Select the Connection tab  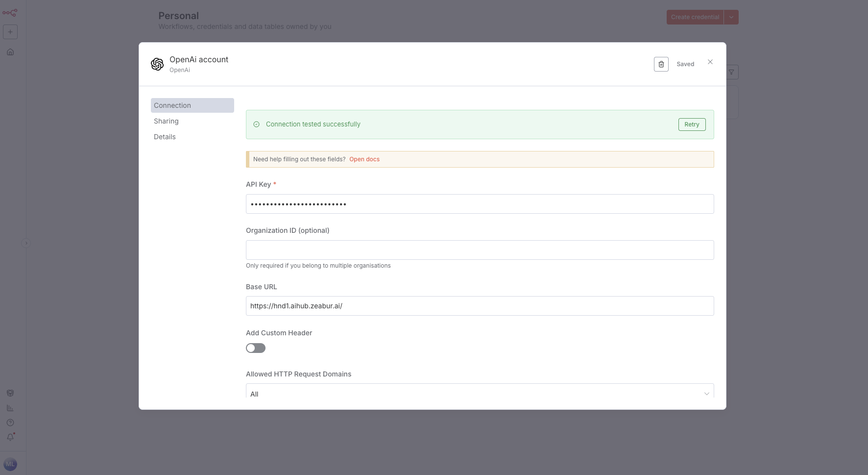[172, 105]
